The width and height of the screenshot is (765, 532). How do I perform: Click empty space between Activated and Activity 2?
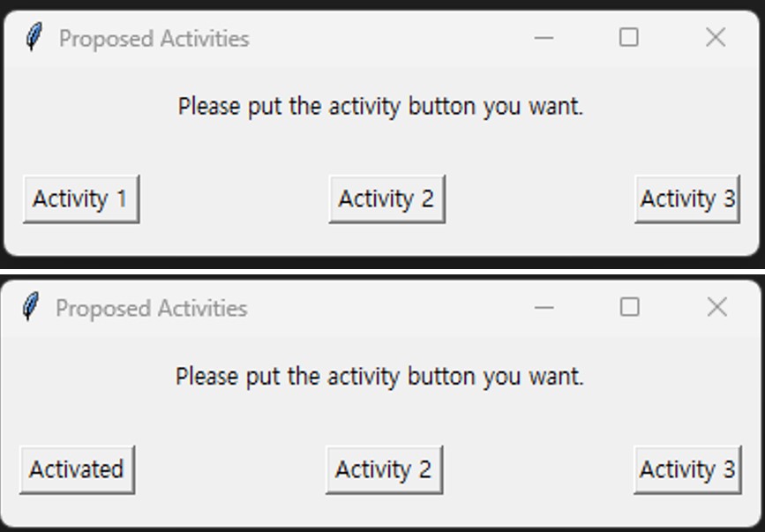point(229,469)
